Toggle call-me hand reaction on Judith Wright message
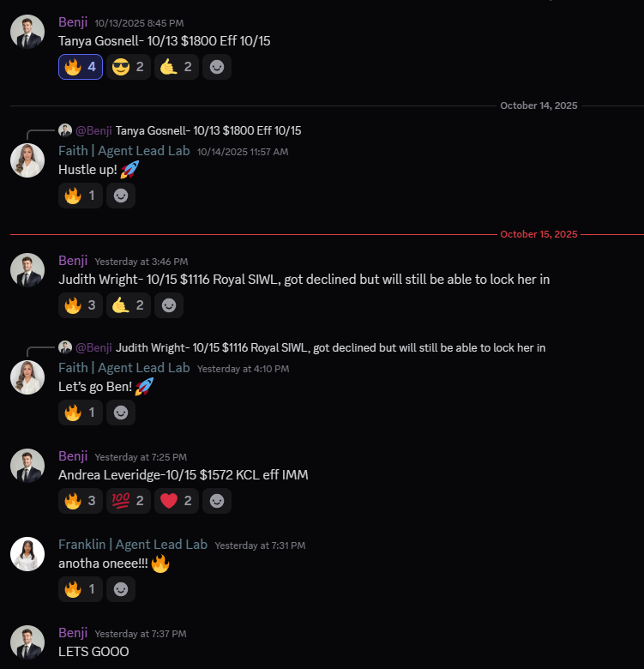 click(129, 305)
